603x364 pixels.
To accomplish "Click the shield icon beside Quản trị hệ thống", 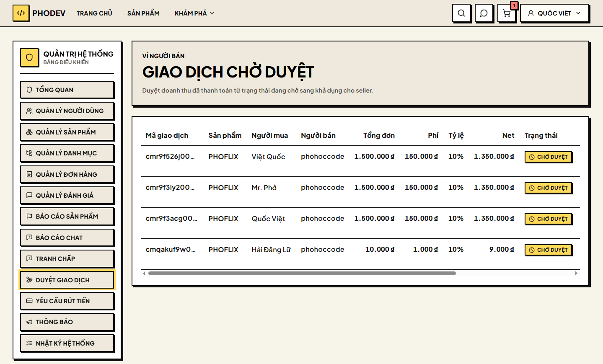I will pyautogui.click(x=29, y=57).
